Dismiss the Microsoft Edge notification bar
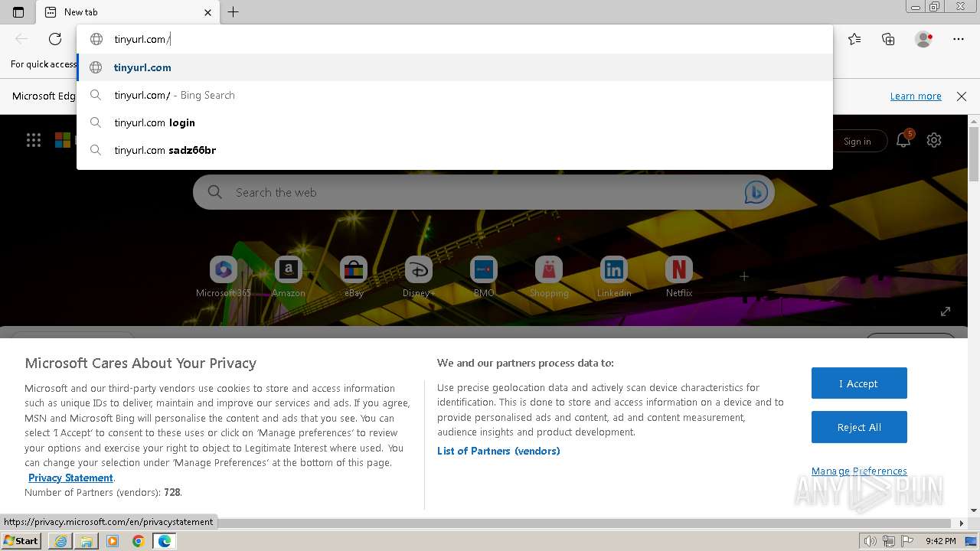Viewport: 980px width, 551px height. (962, 96)
